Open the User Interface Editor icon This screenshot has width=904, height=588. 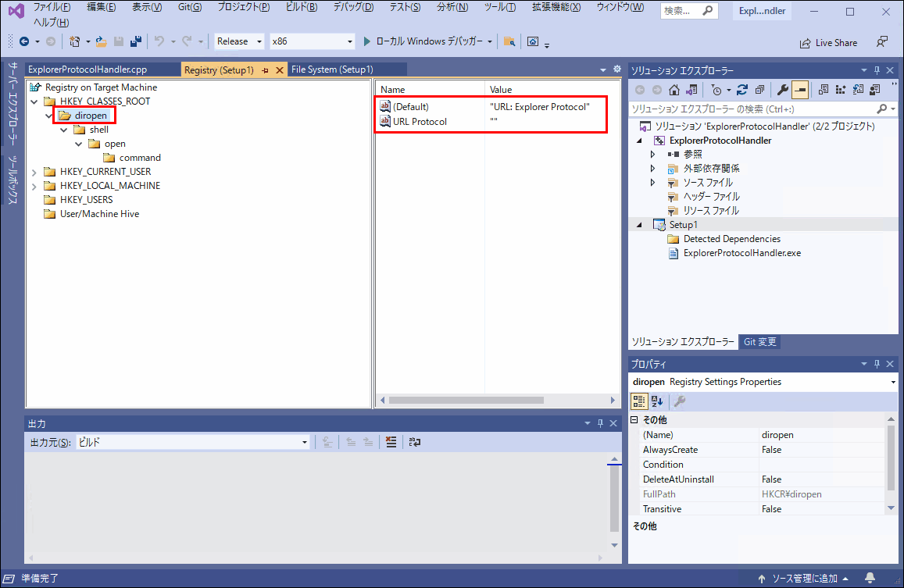pos(875,90)
